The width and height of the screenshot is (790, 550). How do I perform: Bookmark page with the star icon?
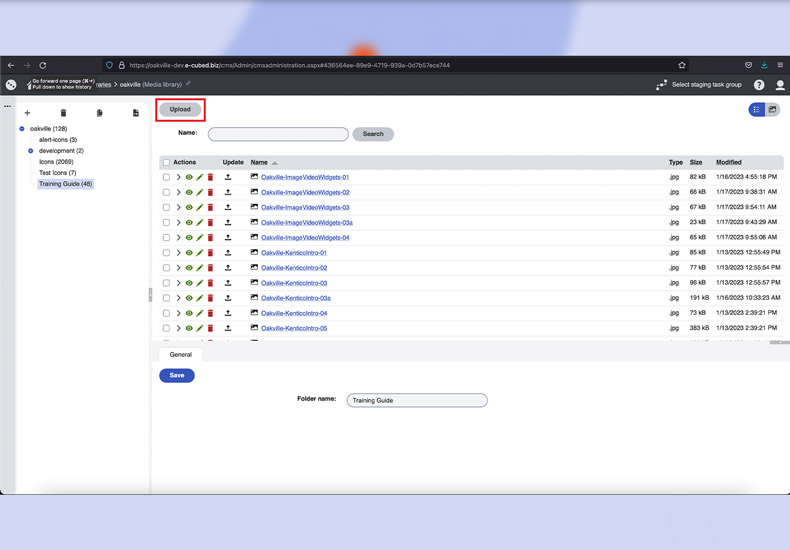click(x=682, y=65)
